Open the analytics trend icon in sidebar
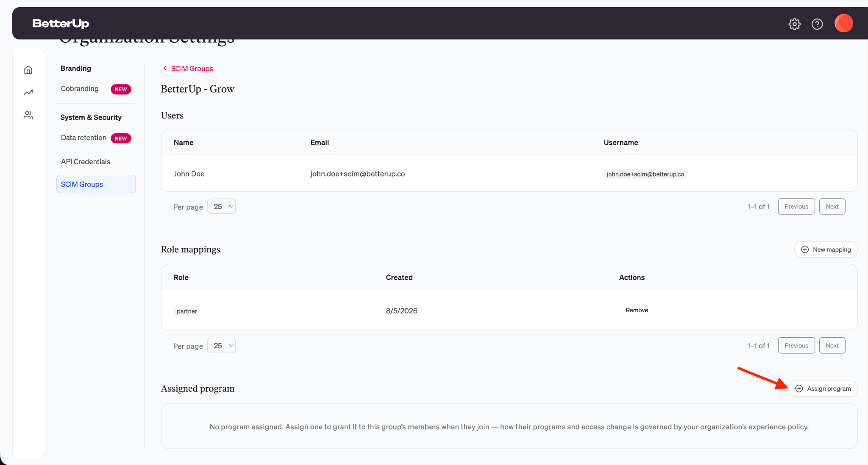The image size is (868, 465). 28,92
